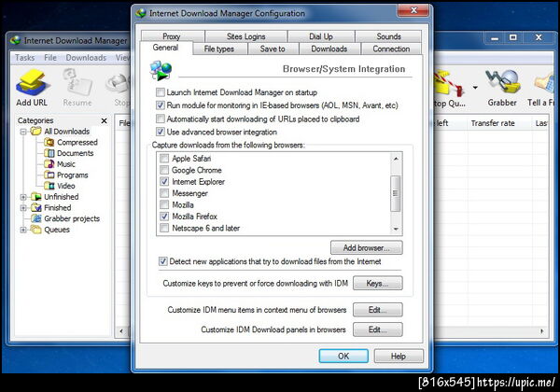Click the Programs category folder icon

(49, 175)
